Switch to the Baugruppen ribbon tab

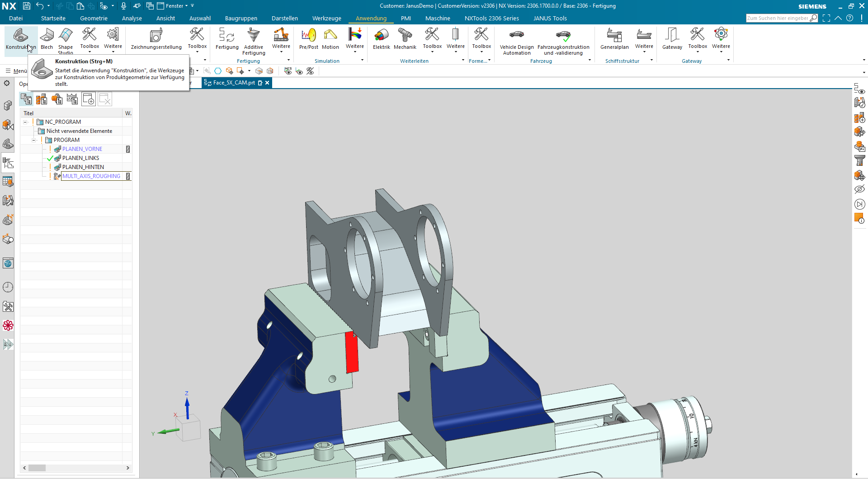pyautogui.click(x=241, y=18)
